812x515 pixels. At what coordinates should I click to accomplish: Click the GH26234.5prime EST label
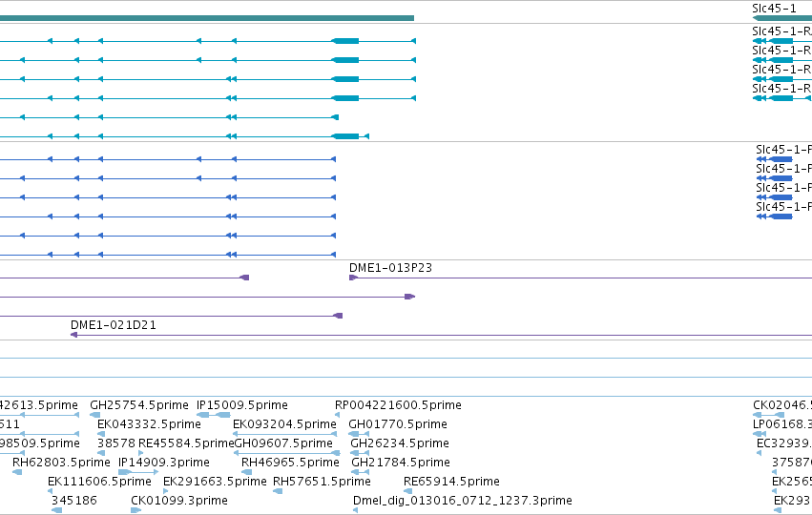tap(400, 443)
